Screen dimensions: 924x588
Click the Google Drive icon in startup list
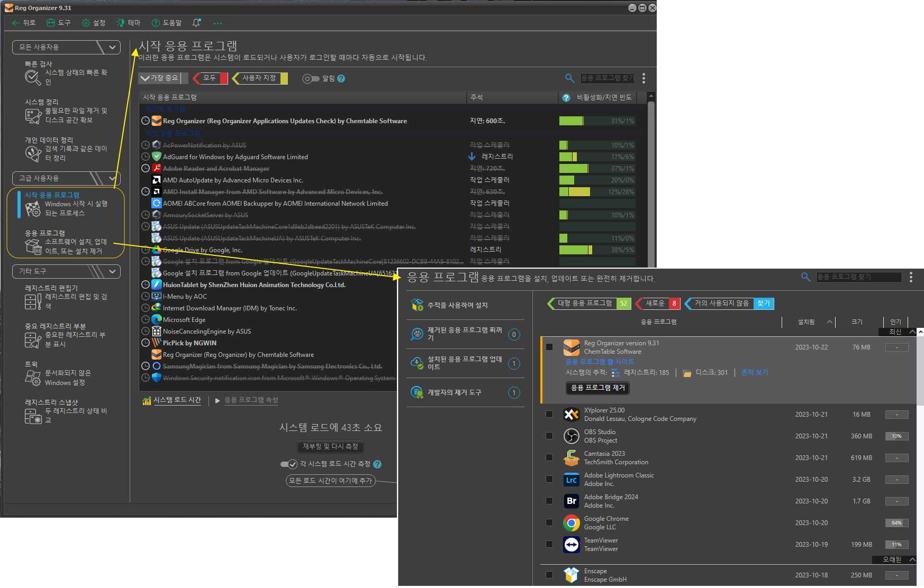[157, 250]
